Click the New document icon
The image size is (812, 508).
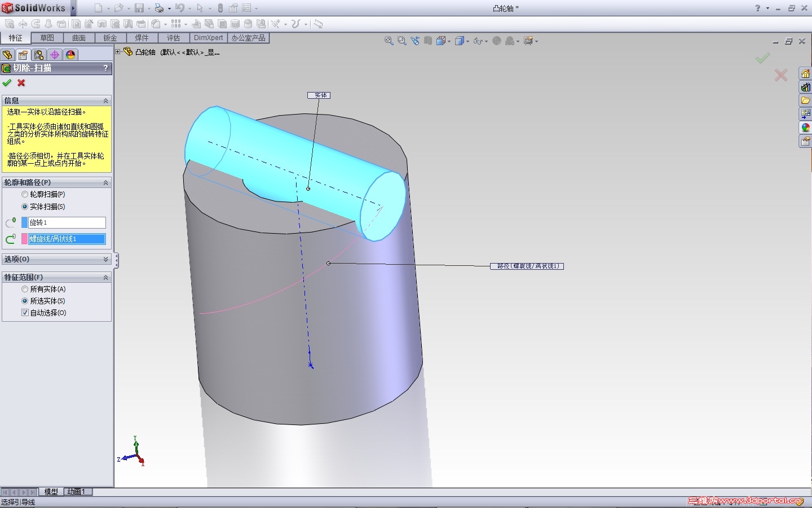(99, 8)
